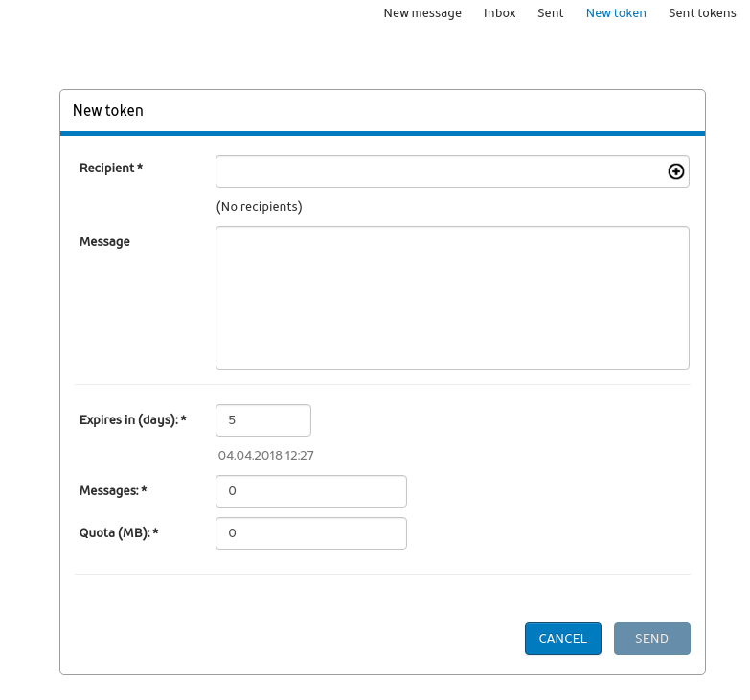Click the add recipient plus icon
Viewport: 750px width, 700px height.
[675, 171]
